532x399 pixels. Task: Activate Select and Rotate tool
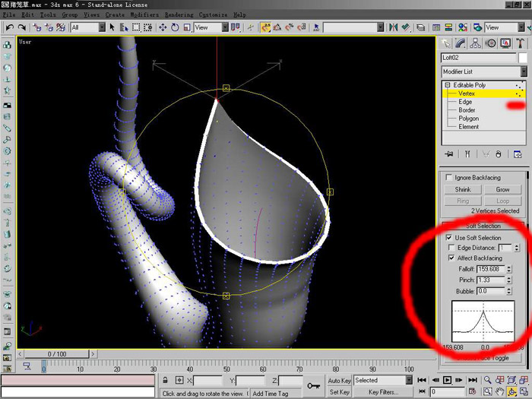coord(175,27)
